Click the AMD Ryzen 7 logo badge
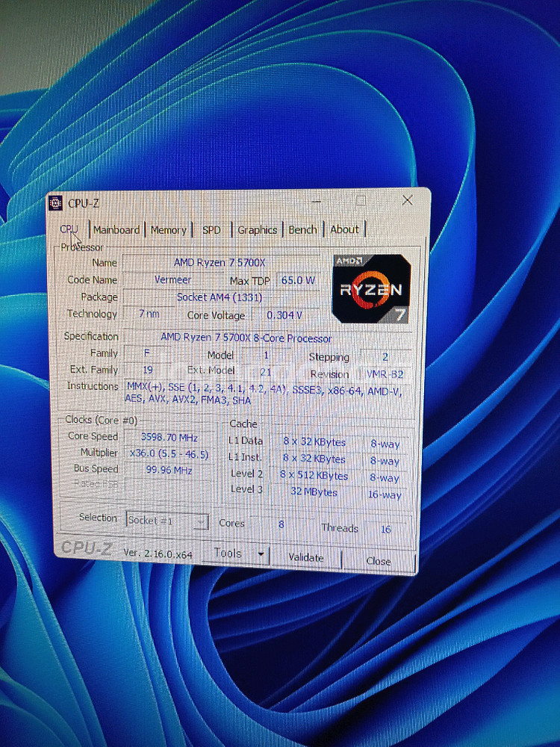 coord(371,288)
